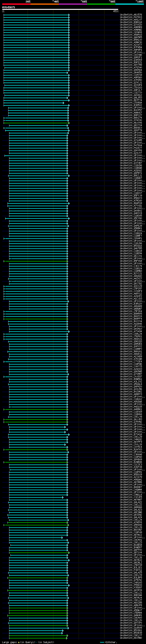Select hit label UniRef100_O74330

click(x=131, y=120)
